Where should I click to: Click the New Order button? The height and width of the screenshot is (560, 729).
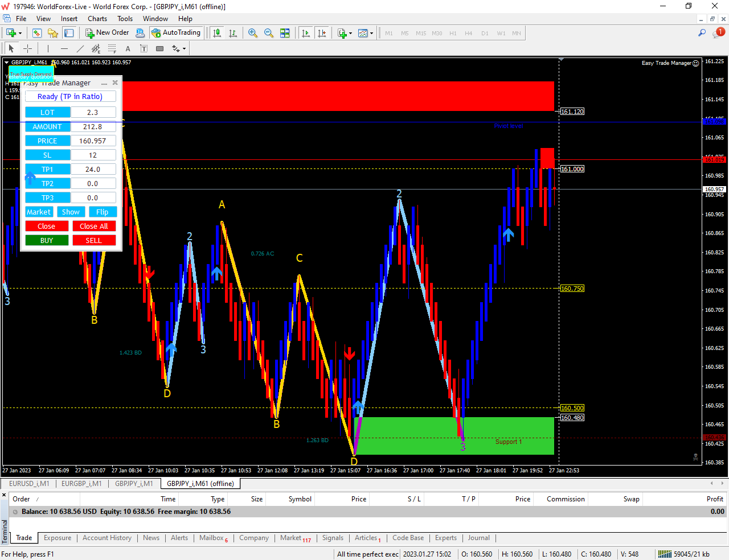(107, 33)
